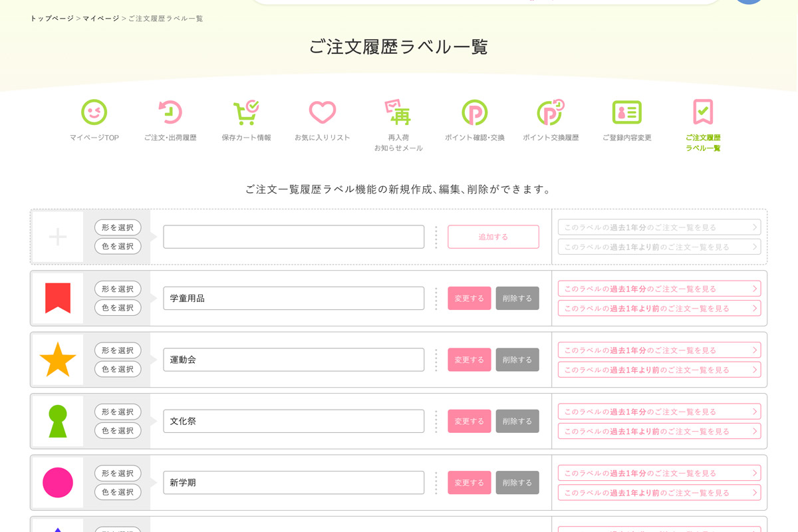Screen dimensions: 798x532
Task: Open ご登録内容変更 profile card icon
Action: 626,112
